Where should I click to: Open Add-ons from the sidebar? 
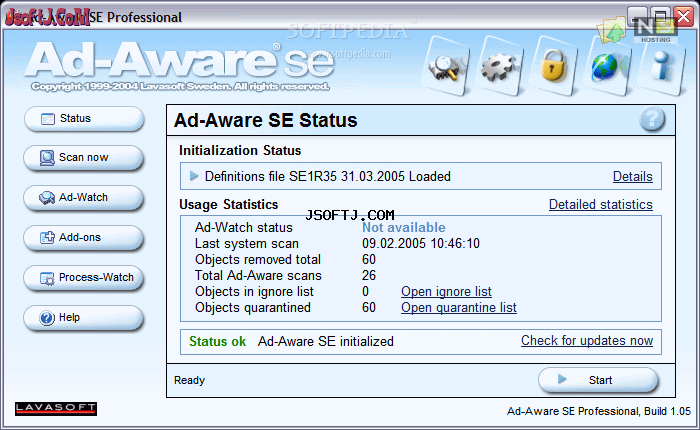(83, 237)
